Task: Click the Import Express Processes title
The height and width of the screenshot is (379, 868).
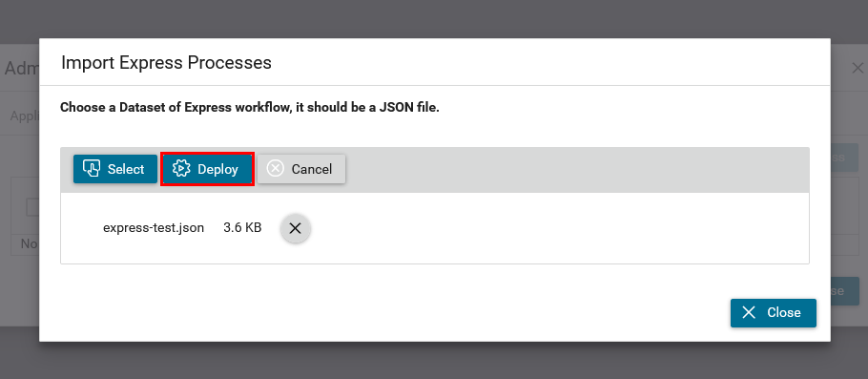Action: tap(166, 63)
